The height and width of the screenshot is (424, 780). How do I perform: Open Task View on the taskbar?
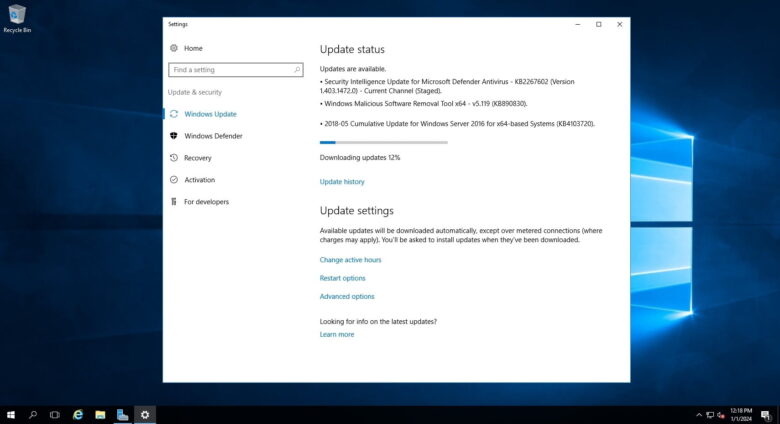point(55,415)
